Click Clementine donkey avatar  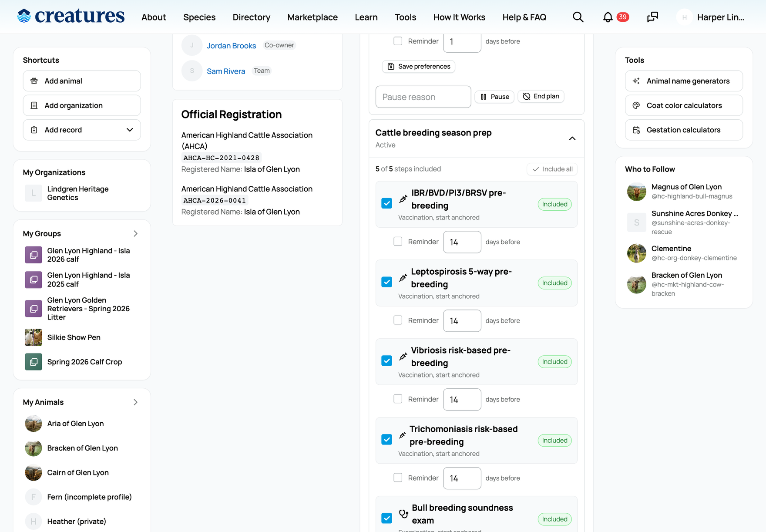click(637, 253)
